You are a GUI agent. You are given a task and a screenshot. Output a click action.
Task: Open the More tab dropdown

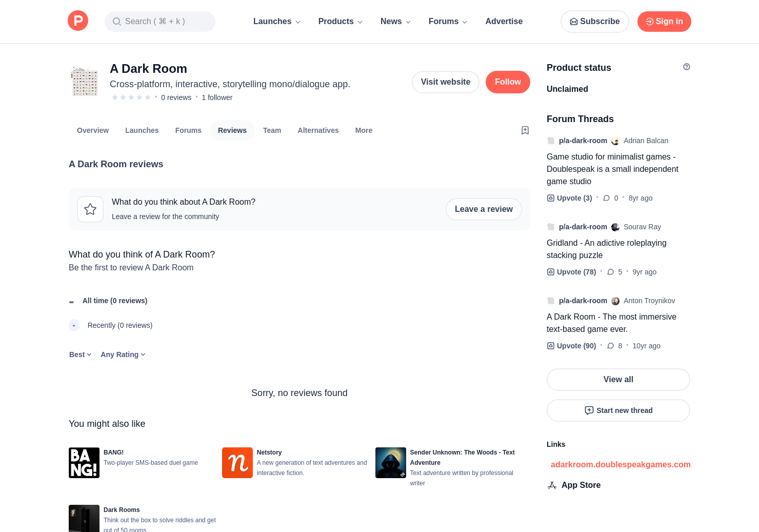pos(364,130)
